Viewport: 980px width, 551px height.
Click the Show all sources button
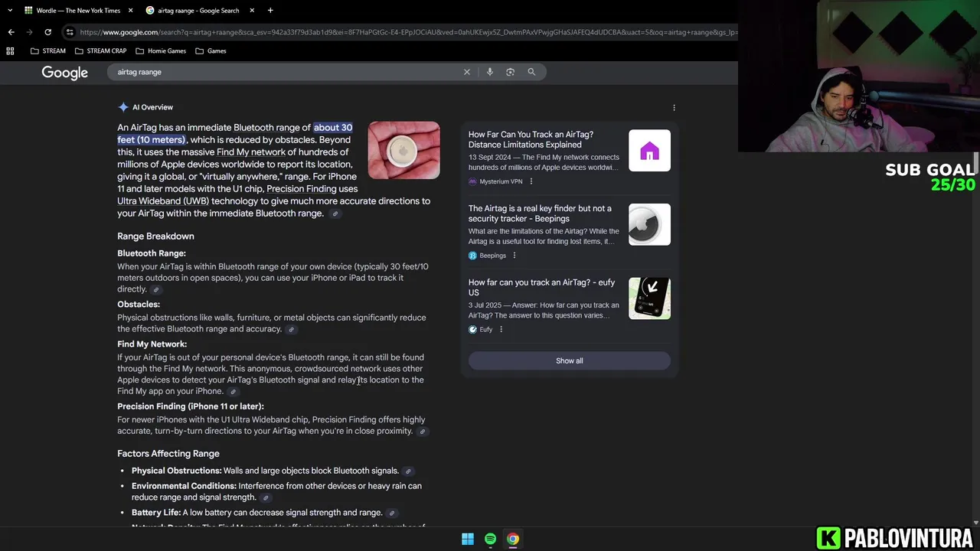click(569, 360)
